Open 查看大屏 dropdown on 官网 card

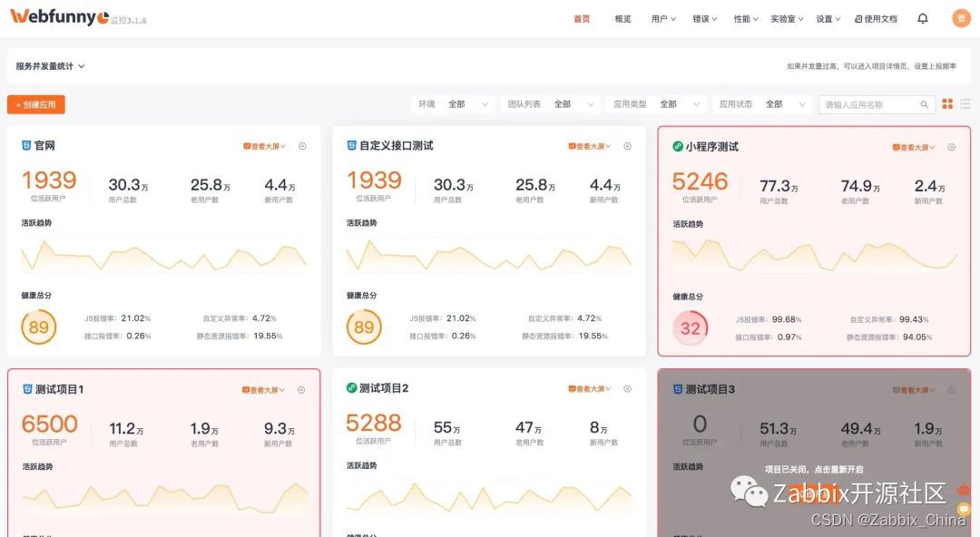264,146
